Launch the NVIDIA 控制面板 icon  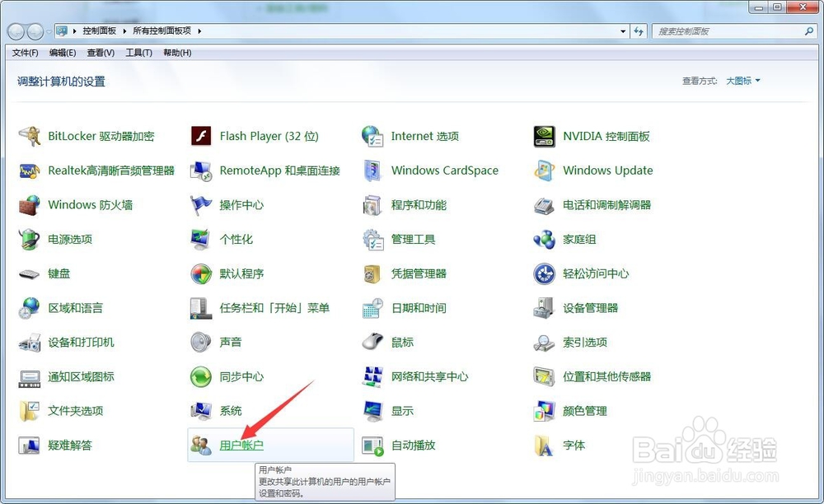(x=544, y=136)
